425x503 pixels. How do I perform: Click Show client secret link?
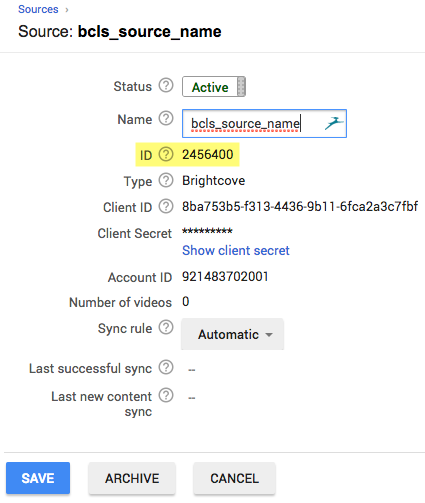pos(236,250)
